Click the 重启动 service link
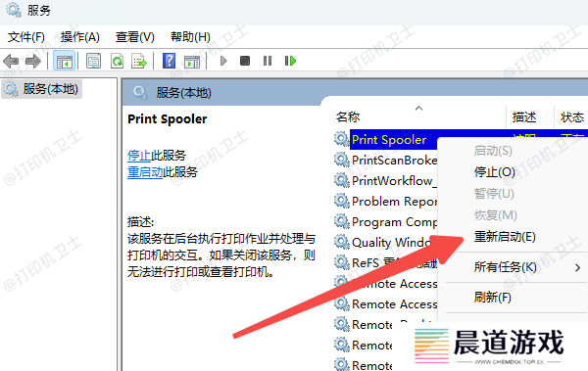 [x=145, y=172]
